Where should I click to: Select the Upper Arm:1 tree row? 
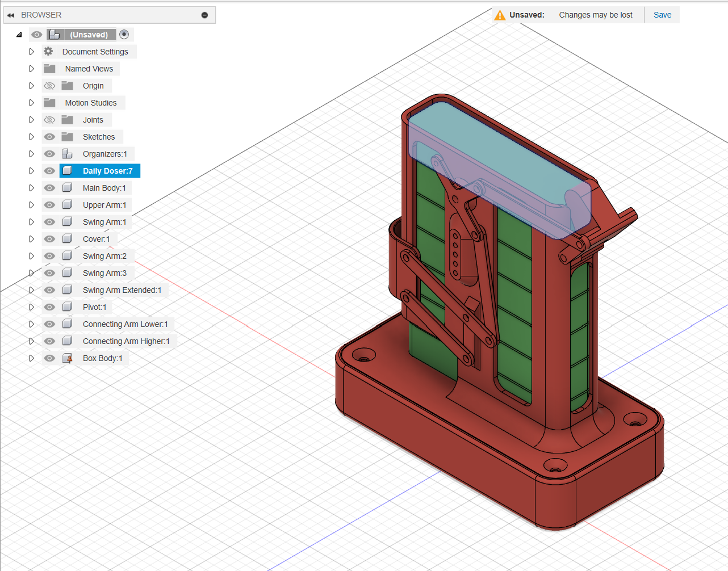(87, 205)
